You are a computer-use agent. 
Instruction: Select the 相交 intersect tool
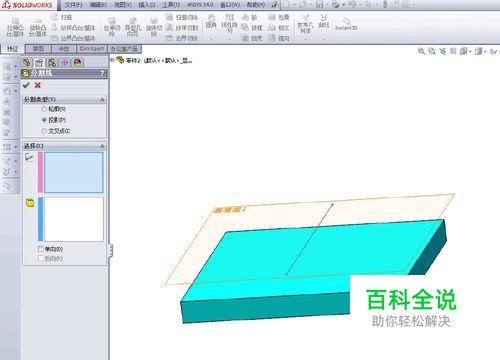[x=279, y=28]
